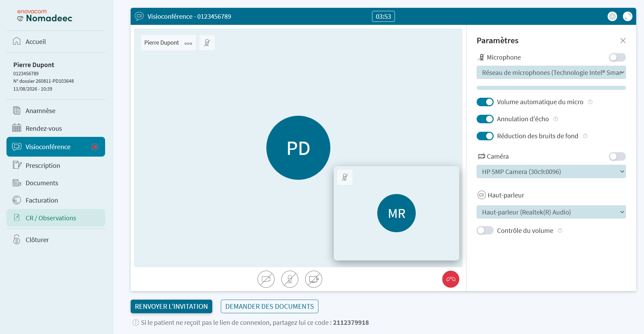Open CR / Observations
Screen dimensions: 644x334
(56, 218)
